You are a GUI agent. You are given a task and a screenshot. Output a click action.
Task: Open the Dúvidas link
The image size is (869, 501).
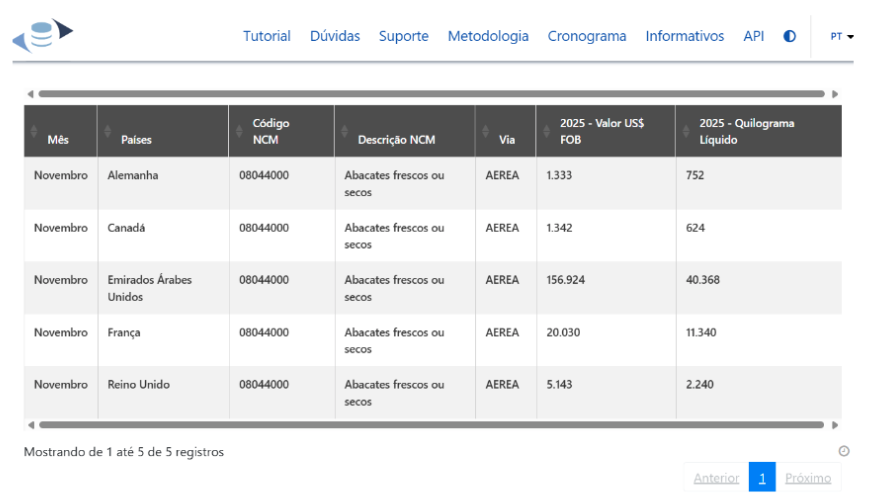pos(335,36)
